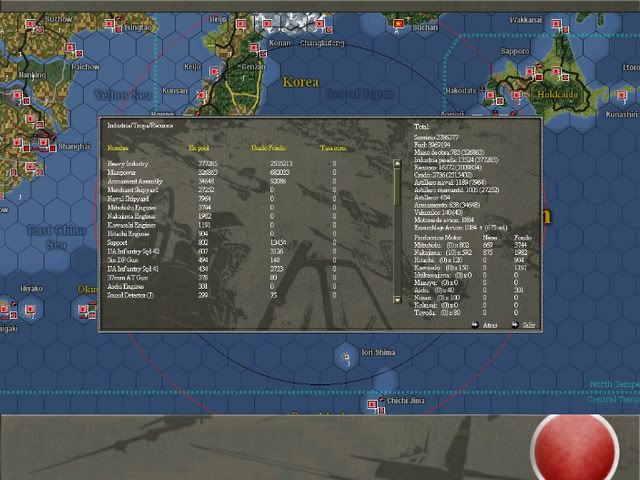
Task: Click the pool list scrollbar thumb
Action: (397, 186)
